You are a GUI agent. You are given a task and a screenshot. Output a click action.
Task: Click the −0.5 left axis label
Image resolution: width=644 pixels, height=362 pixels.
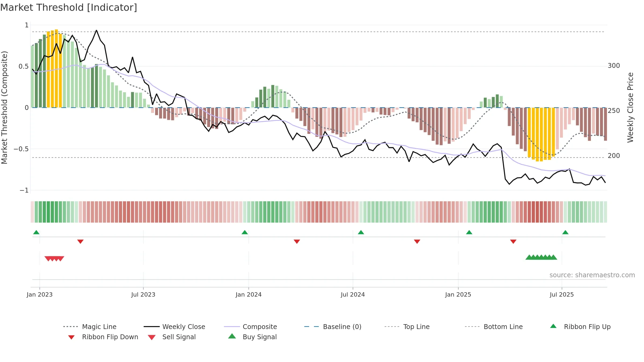[x=21, y=149]
